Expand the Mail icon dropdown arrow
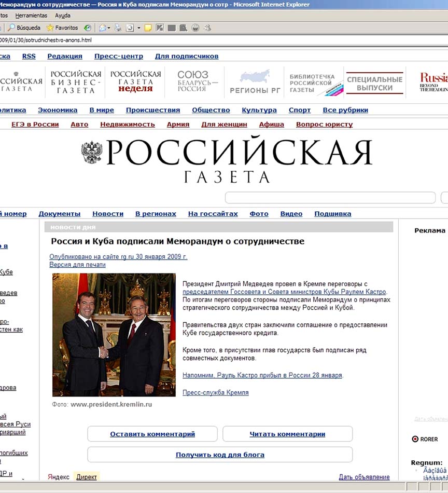Screen dimensions: 448x493 click(109, 28)
